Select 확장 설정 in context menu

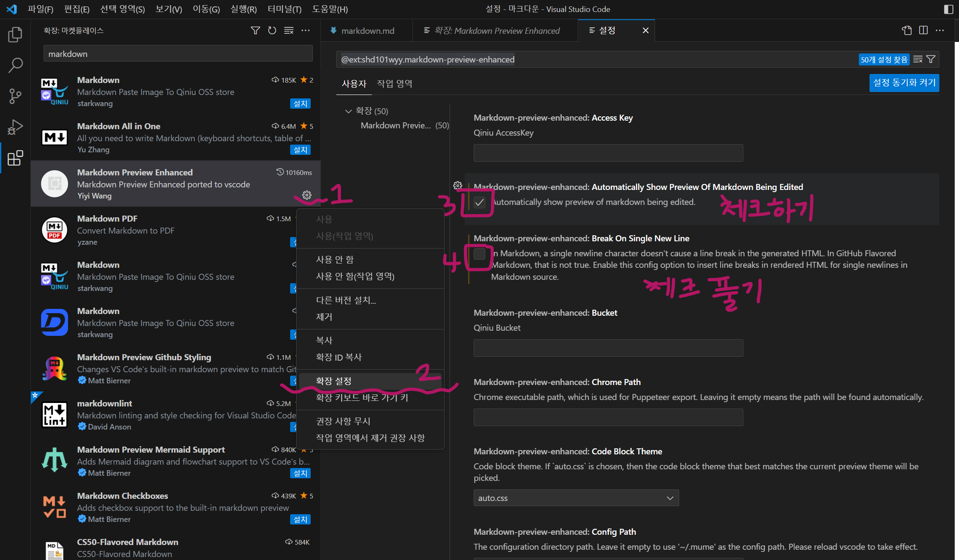tap(334, 381)
